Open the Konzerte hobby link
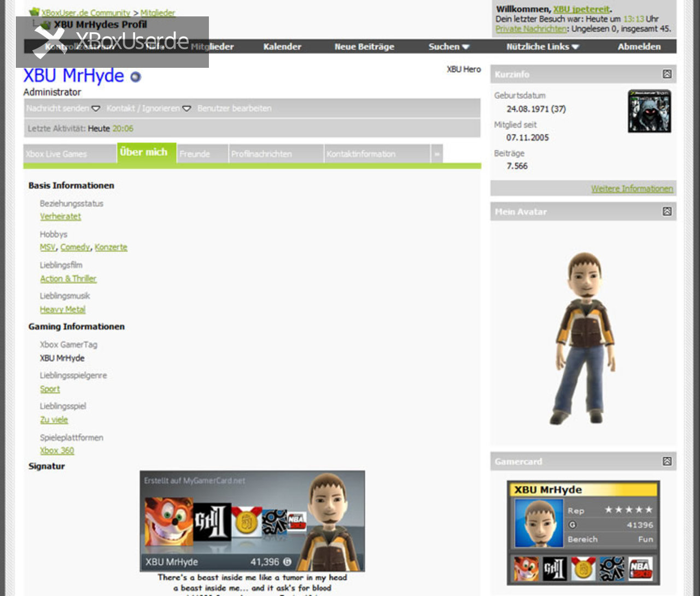Viewport: 700px width, 596px height. point(111,247)
